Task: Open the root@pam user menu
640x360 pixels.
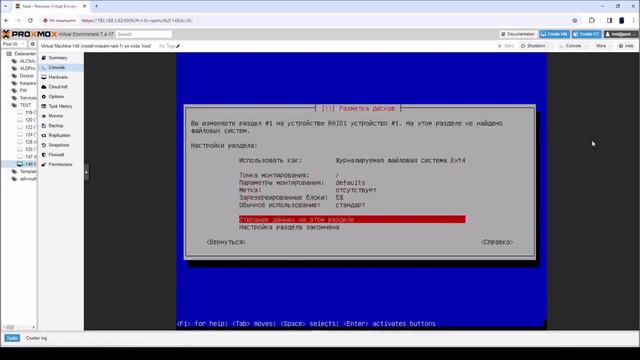Action: [x=621, y=34]
